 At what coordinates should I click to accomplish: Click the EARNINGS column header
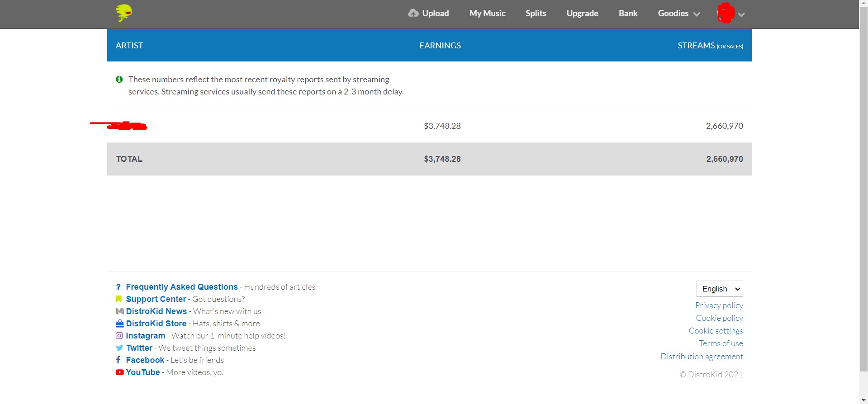[x=440, y=46]
